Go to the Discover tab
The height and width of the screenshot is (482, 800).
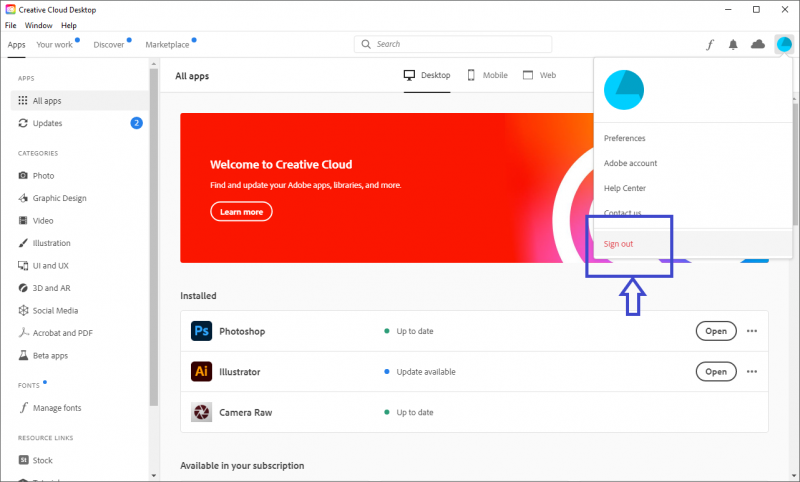109,45
